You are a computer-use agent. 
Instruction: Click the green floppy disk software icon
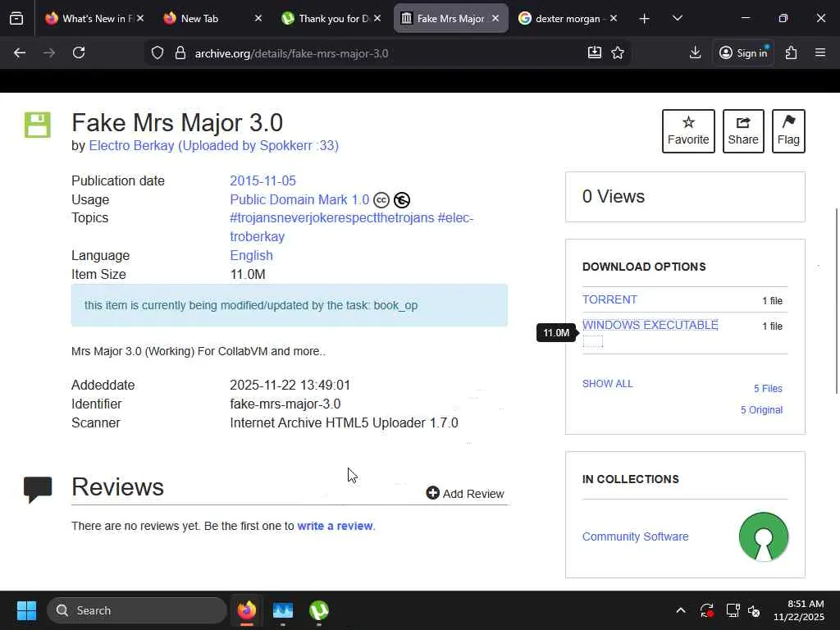pyautogui.click(x=38, y=126)
